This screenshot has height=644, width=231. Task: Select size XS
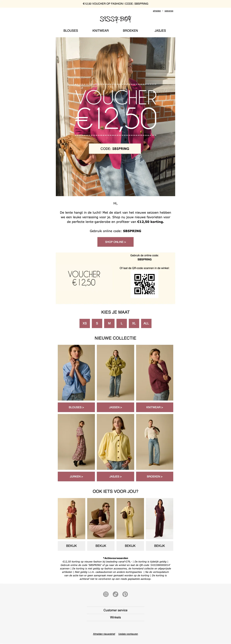point(85,323)
